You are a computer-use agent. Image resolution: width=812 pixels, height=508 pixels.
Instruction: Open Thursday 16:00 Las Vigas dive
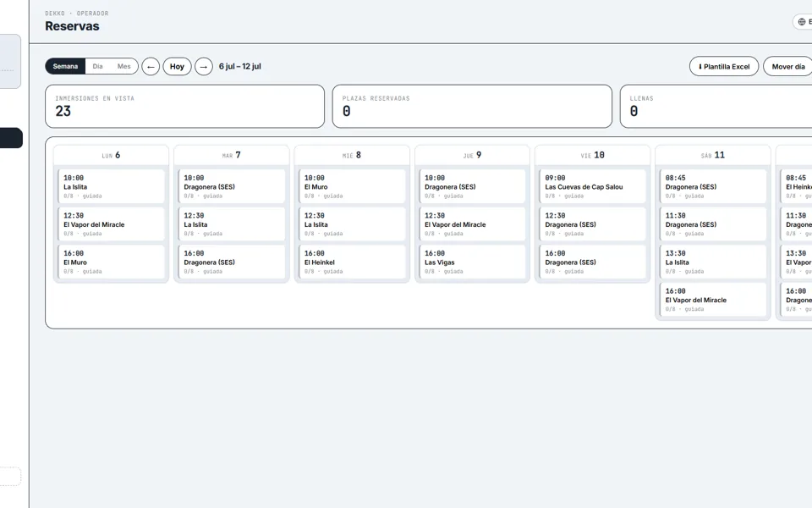pyautogui.click(x=472, y=262)
